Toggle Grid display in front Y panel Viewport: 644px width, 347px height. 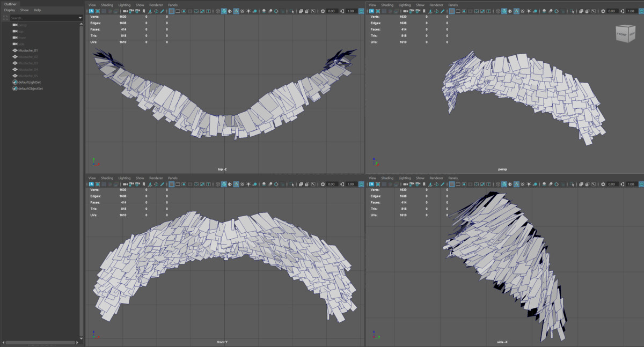(x=171, y=184)
